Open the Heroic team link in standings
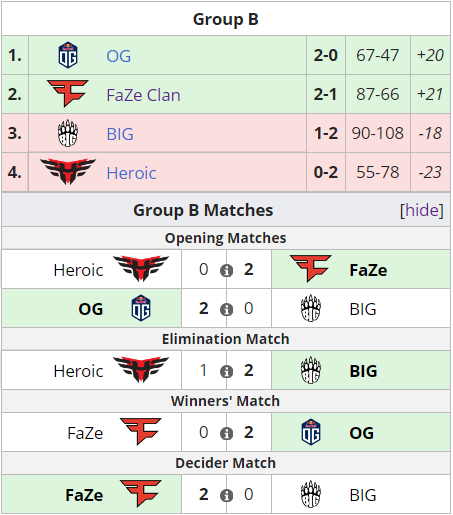The height and width of the screenshot is (515, 453). pyautogui.click(x=131, y=173)
